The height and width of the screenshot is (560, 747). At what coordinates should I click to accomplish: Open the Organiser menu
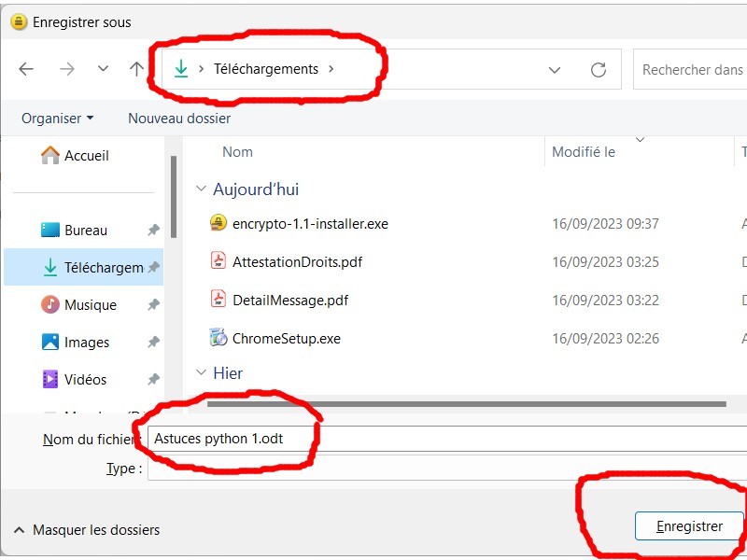pyautogui.click(x=57, y=119)
